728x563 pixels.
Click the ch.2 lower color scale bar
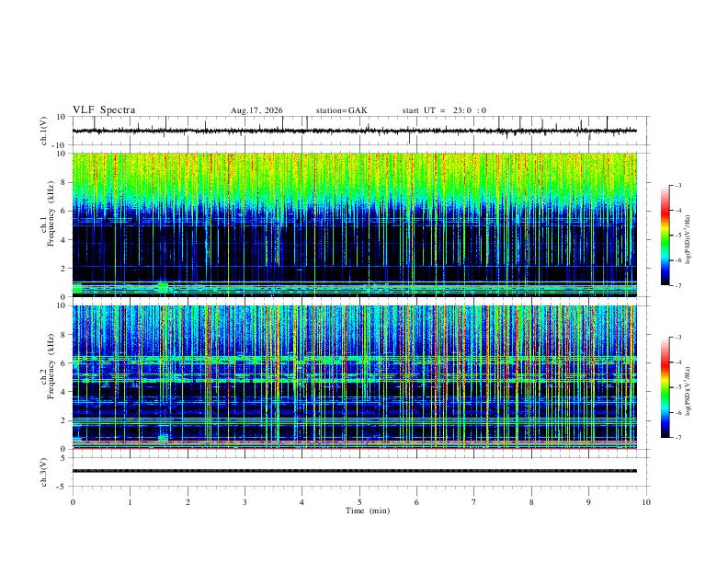[x=665, y=387]
